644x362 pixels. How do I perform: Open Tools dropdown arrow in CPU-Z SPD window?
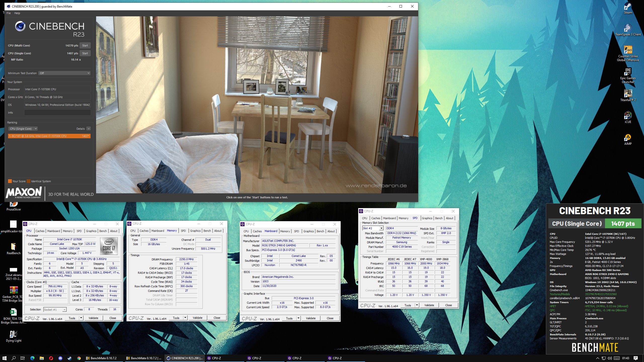[417, 305]
